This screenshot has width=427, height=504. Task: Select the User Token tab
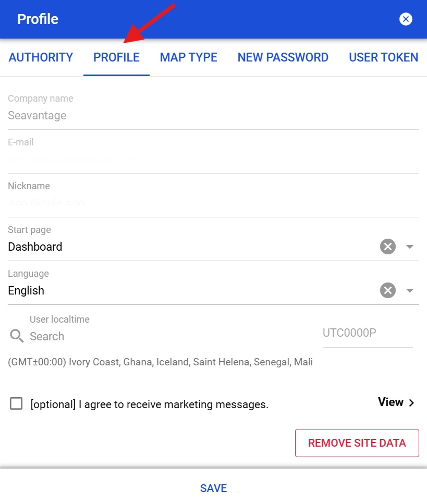pos(383,57)
